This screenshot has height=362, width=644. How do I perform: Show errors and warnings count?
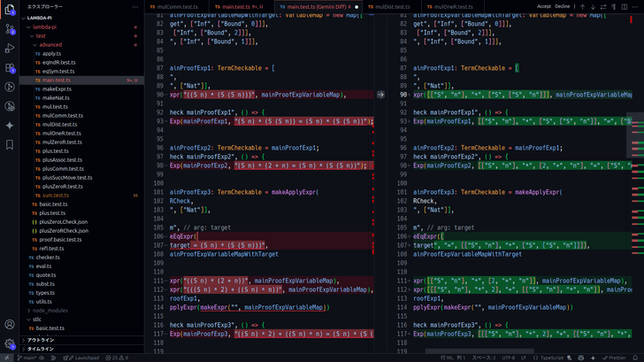(117, 358)
